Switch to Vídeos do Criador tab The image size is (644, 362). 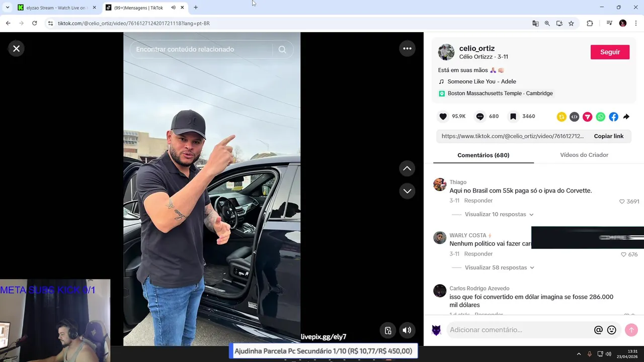coord(584,155)
